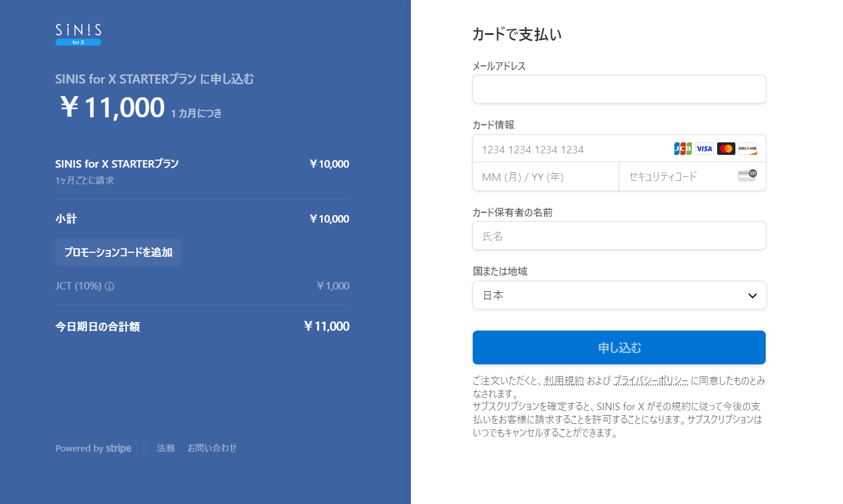
Task: Focus the card number field
Action: pyautogui.click(x=619, y=149)
